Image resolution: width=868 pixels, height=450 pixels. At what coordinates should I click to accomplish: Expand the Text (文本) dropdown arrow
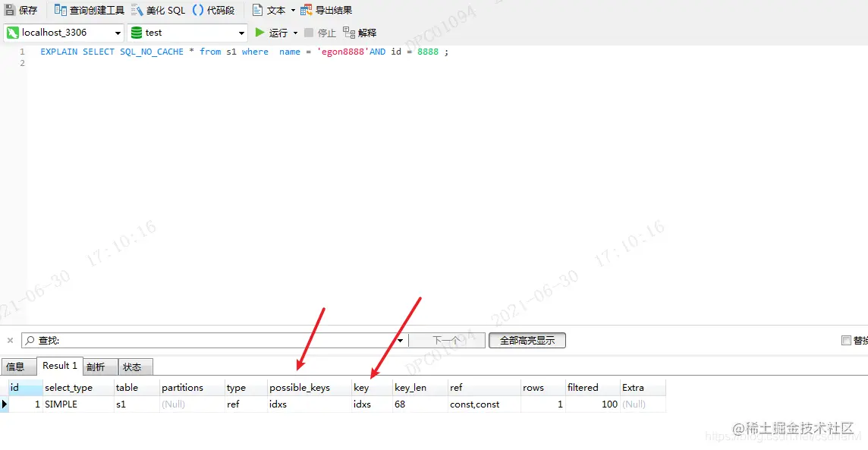[293, 10]
